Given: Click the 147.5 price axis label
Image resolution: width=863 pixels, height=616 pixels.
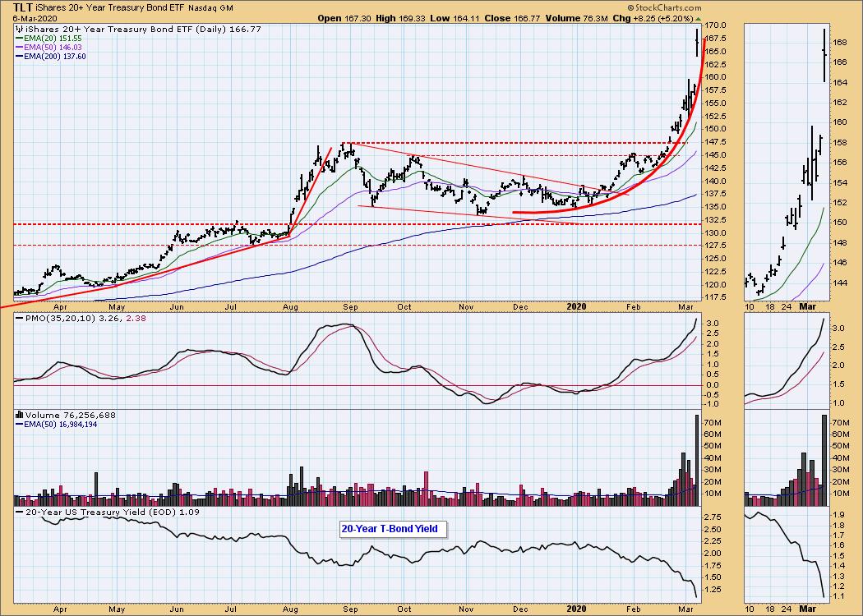Looking at the screenshot, I should point(714,142).
